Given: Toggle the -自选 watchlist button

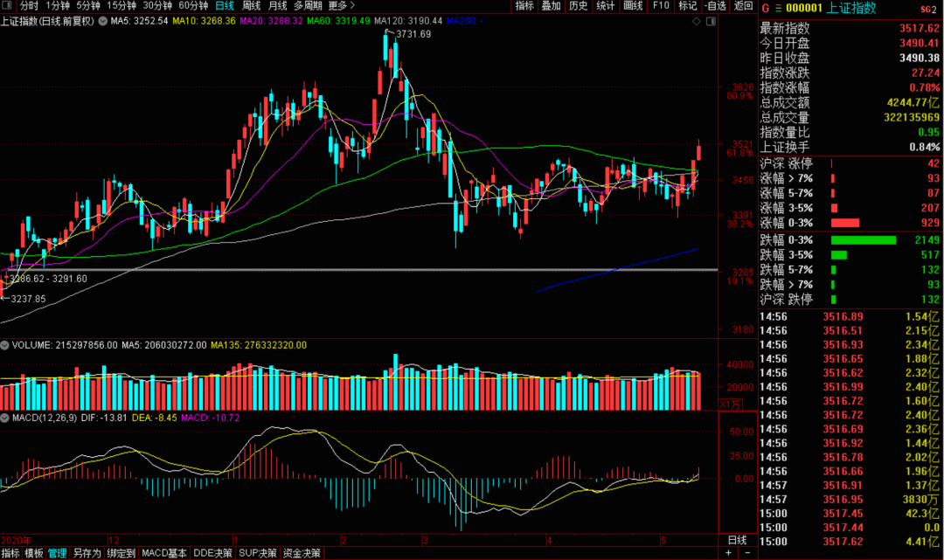Looking at the screenshot, I should (x=716, y=5).
